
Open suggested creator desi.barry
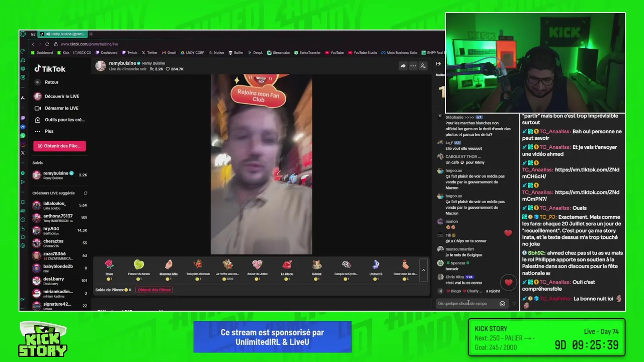point(59,281)
